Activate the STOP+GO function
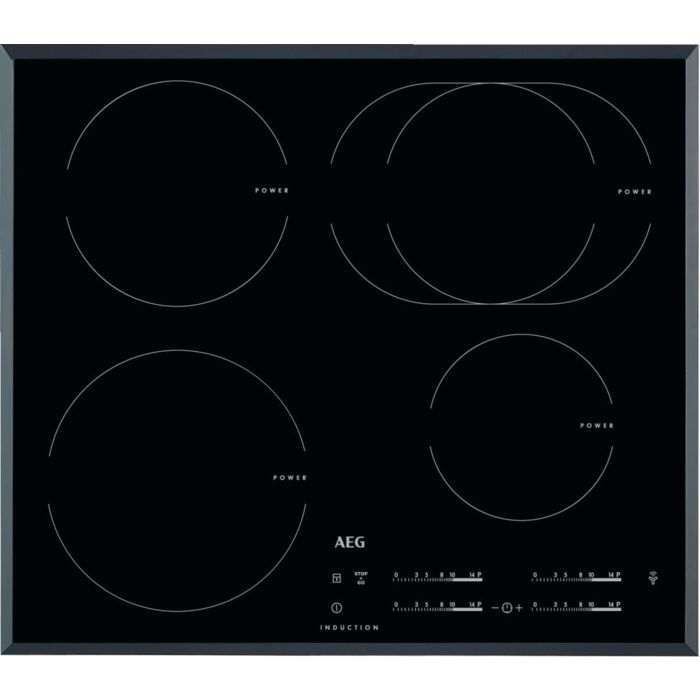 tap(361, 578)
